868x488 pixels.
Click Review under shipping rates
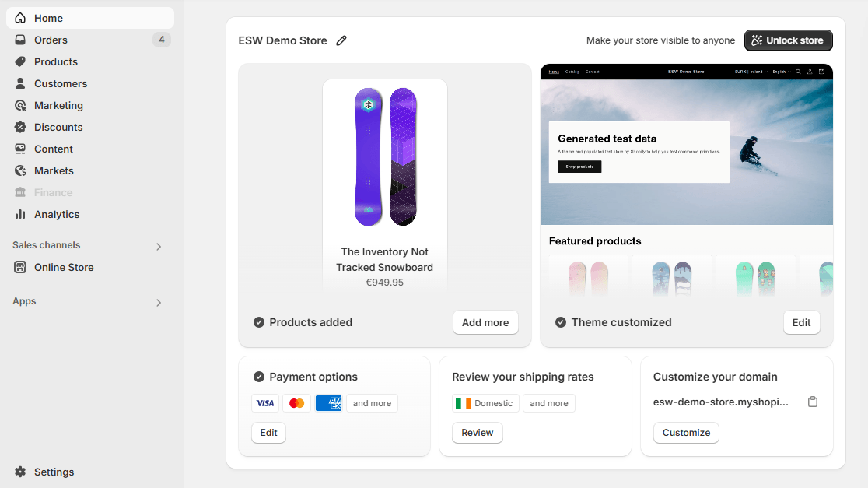478,433
